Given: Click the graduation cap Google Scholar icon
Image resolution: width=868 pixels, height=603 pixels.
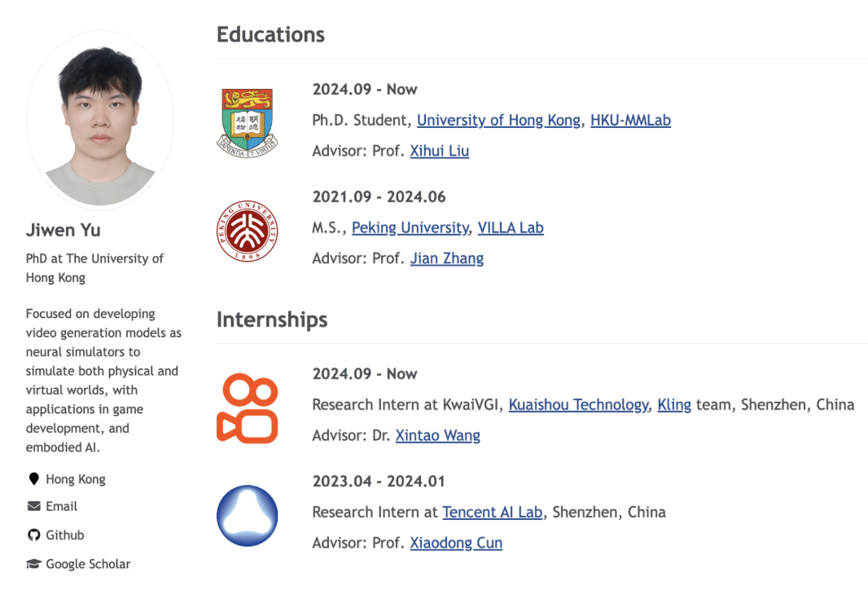Looking at the screenshot, I should point(33,564).
